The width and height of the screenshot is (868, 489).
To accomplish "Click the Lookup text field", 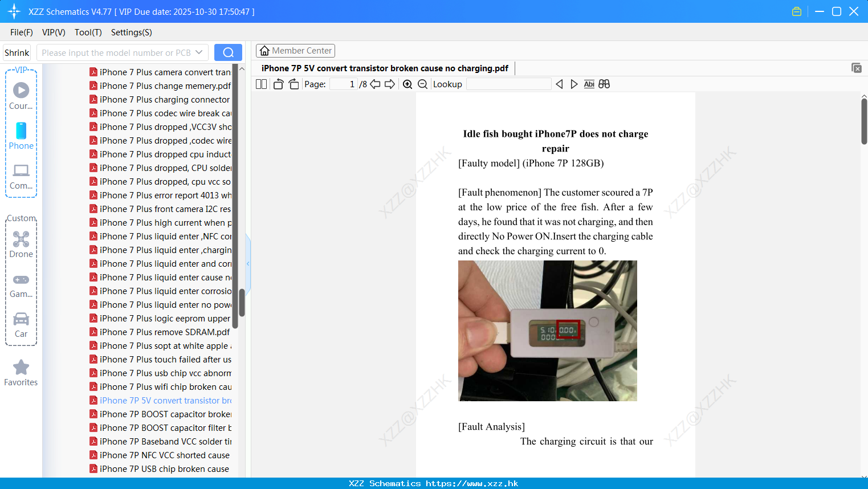I will (508, 84).
